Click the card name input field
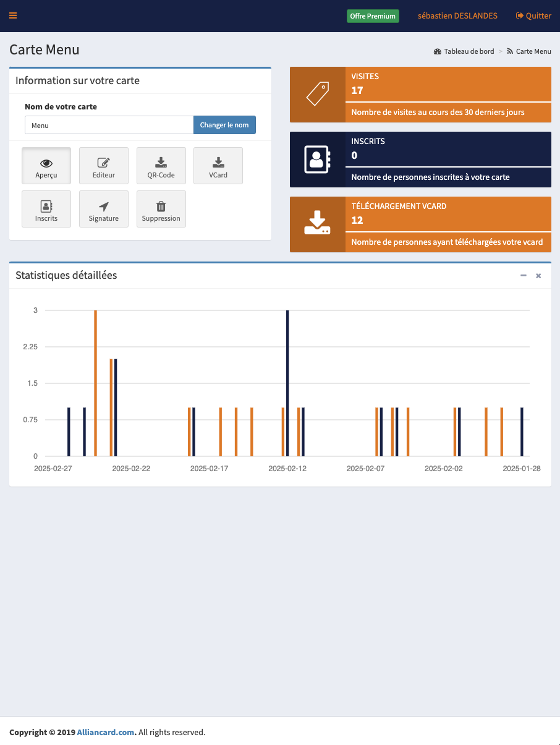Viewport: 560px width, 745px height. (x=109, y=125)
